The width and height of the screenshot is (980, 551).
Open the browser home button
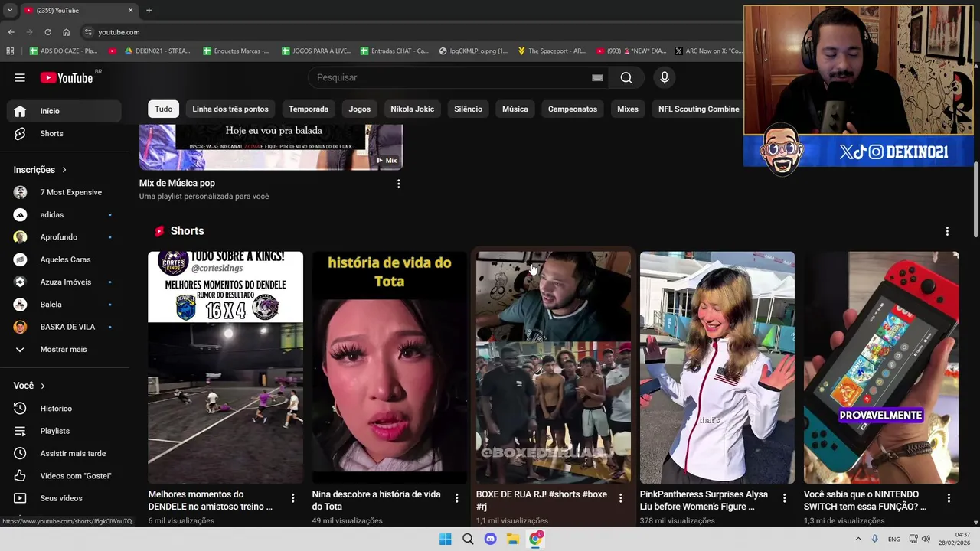(x=66, y=32)
